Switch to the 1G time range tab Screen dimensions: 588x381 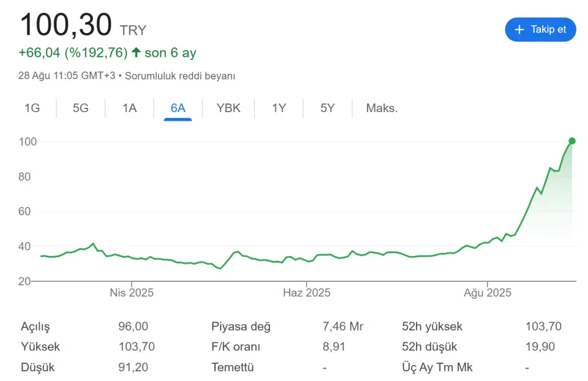(x=32, y=108)
